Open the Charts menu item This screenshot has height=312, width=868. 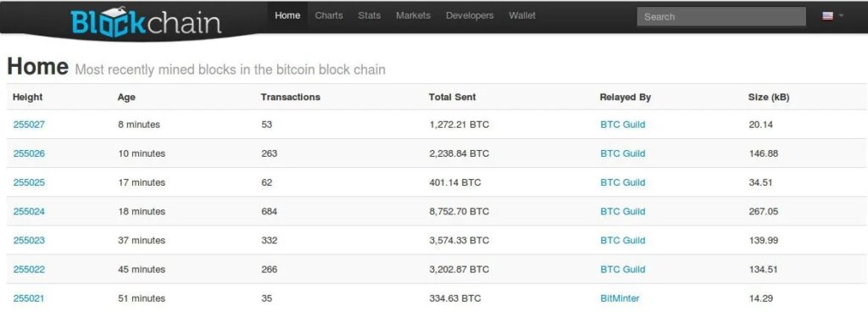pos(329,15)
